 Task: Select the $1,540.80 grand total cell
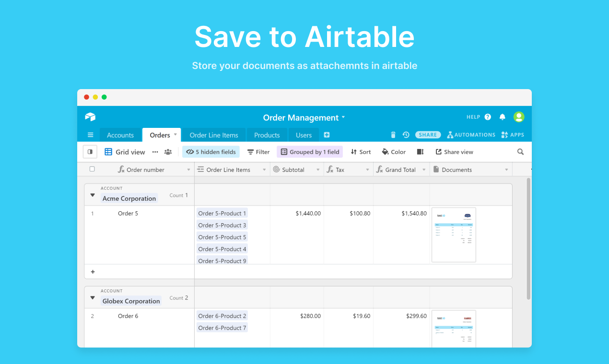coord(401,235)
